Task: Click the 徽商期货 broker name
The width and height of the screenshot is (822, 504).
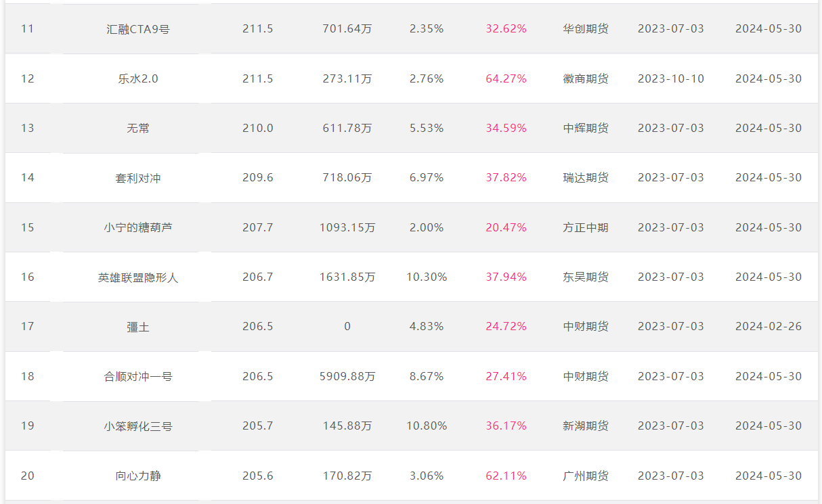Action: pos(586,78)
